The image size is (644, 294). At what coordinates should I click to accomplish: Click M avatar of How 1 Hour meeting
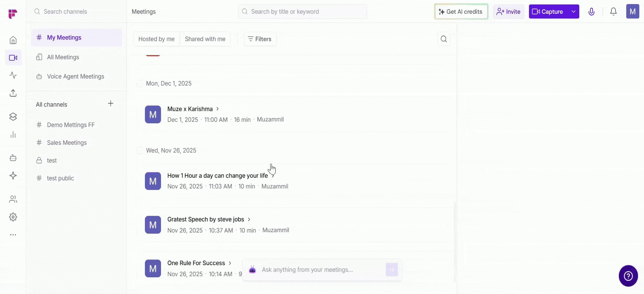tap(153, 181)
